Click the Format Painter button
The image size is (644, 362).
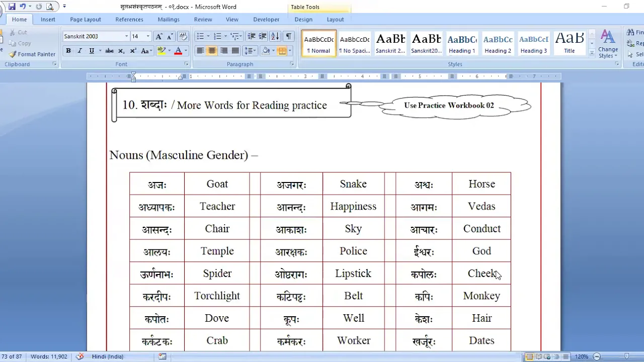32,54
